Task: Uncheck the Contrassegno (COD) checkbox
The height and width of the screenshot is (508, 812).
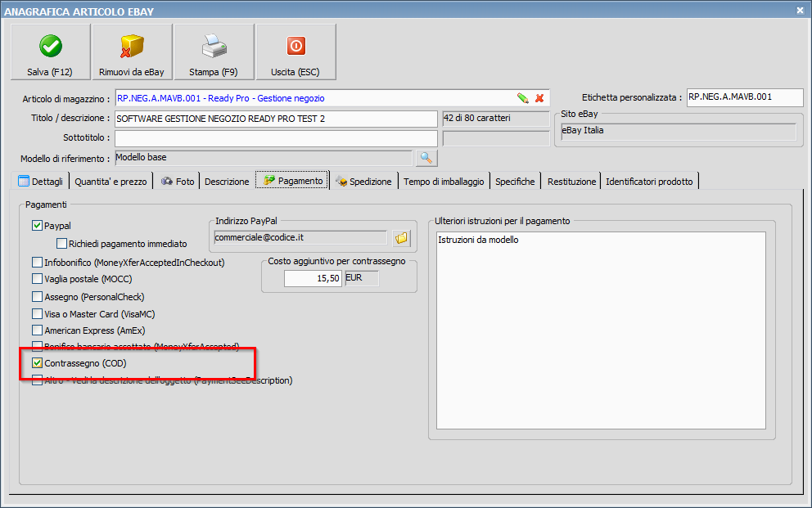Action: (37, 363)
